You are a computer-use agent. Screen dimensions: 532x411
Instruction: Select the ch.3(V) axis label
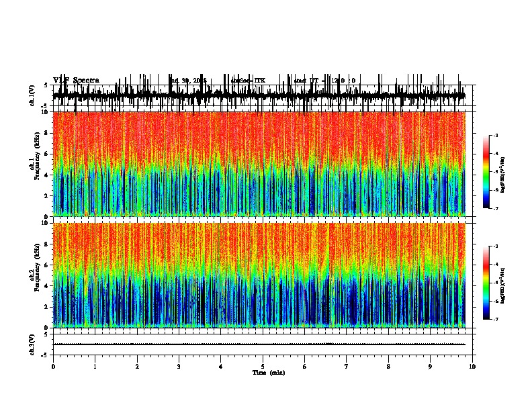pyautogui.click(x=32, y=345)
